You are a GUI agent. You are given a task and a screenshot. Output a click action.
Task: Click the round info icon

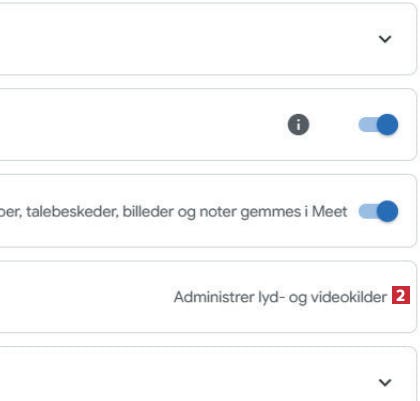coord(298,125)
